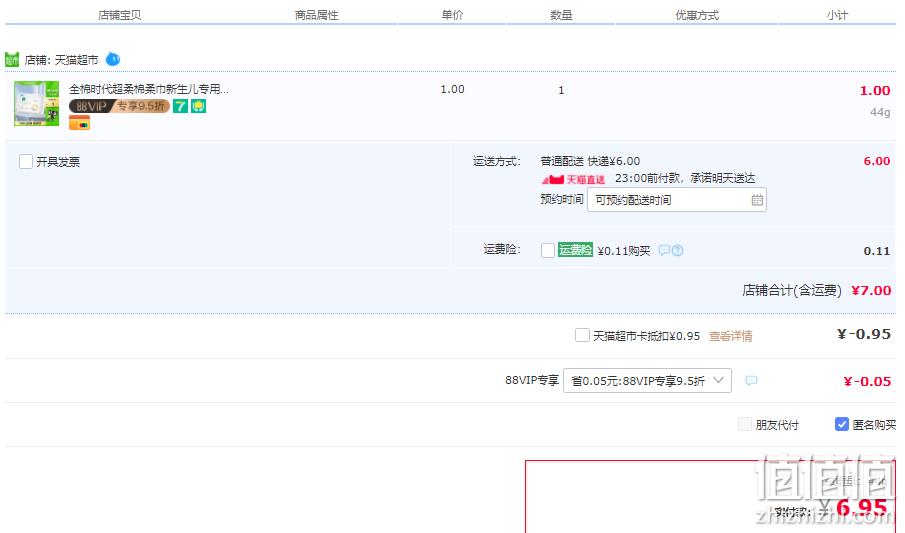905x533 pixels.
Task: Open product title 全棉时代超柔棉柔巾
Action: 149,89
